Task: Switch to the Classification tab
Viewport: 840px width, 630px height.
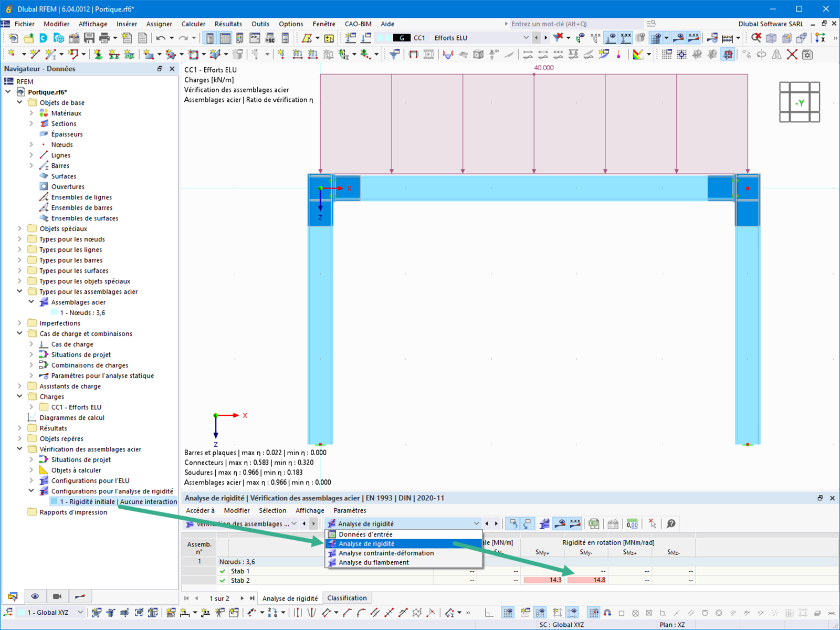Action: [347, 598]
